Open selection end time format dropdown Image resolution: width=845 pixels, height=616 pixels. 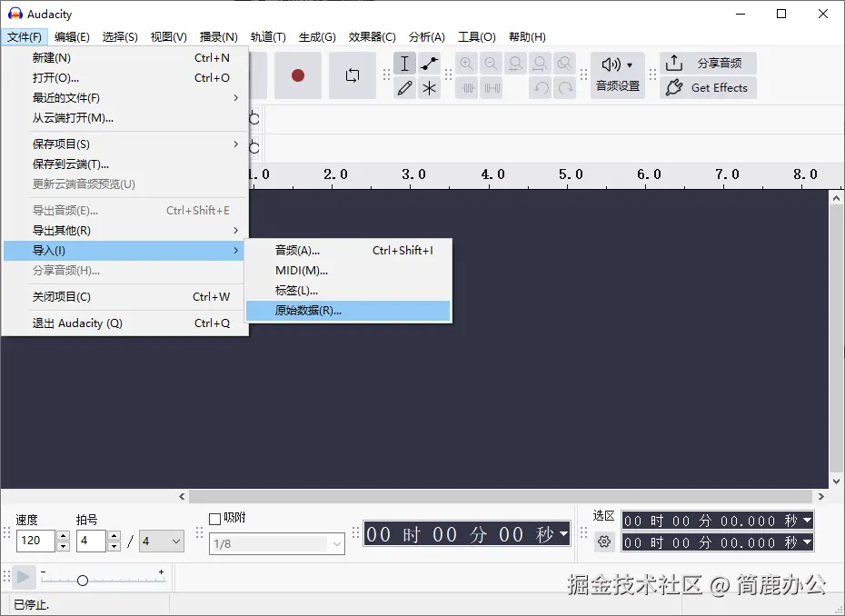[807, 542]
